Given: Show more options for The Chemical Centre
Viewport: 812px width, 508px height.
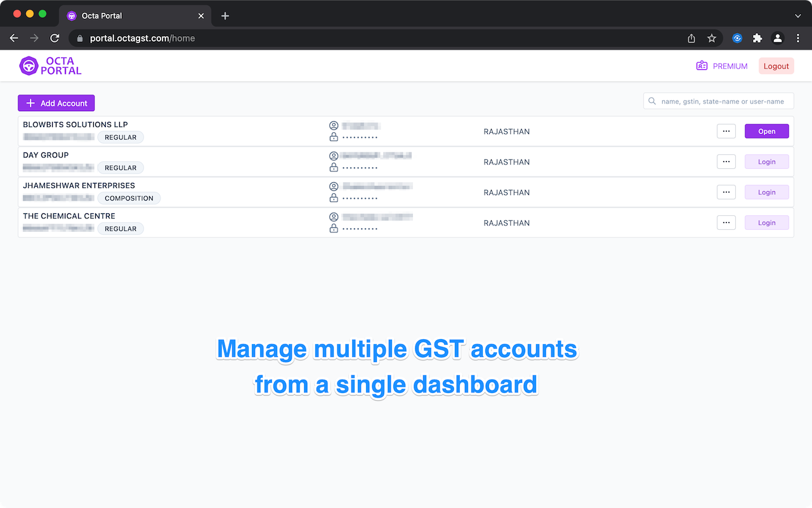Looking at the screenshot, I should 726,223.
